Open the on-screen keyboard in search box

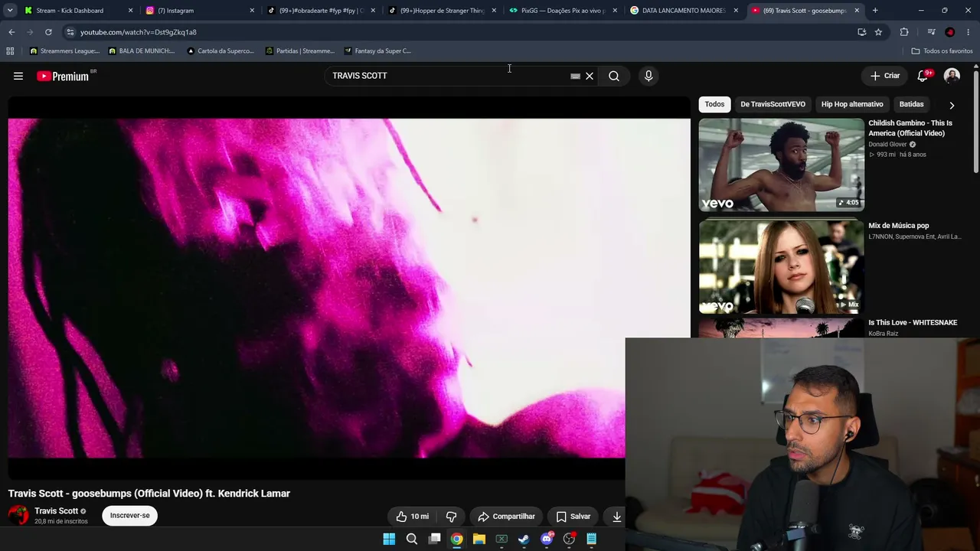point(575,76)
